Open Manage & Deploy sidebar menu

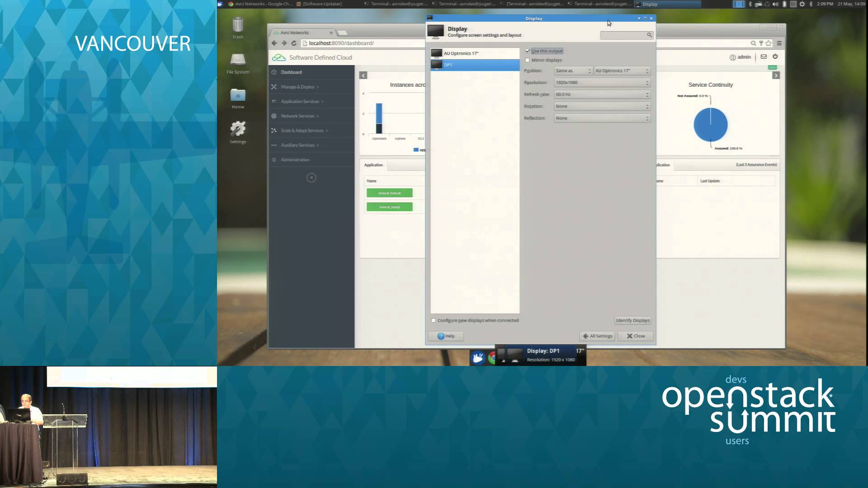point(297,87)
